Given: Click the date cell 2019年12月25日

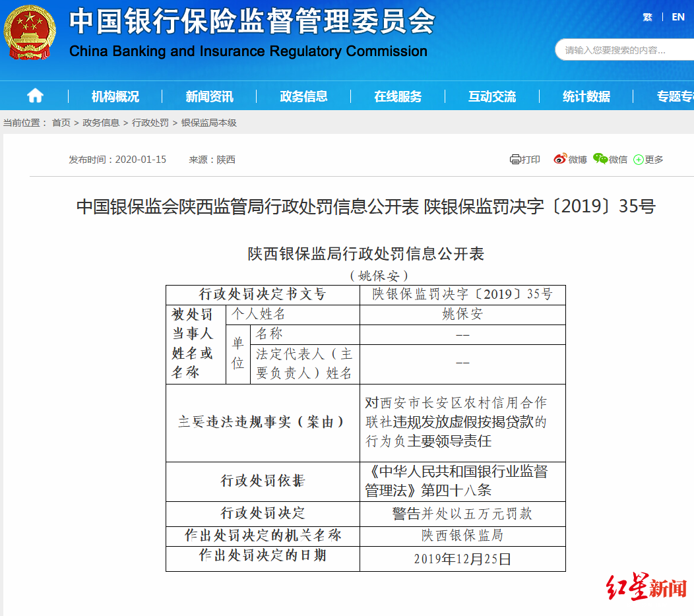Looking at the screenshot, I should tap(462, 559).
